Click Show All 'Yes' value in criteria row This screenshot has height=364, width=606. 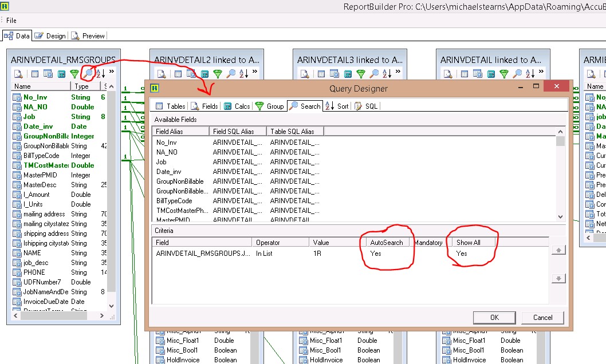click(462, 254)
